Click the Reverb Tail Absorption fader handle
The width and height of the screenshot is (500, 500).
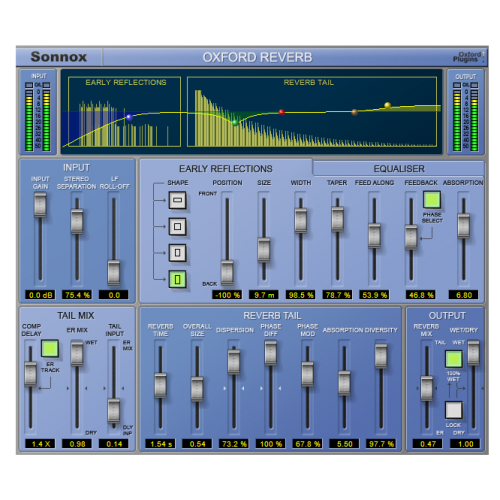coord(344,383)
